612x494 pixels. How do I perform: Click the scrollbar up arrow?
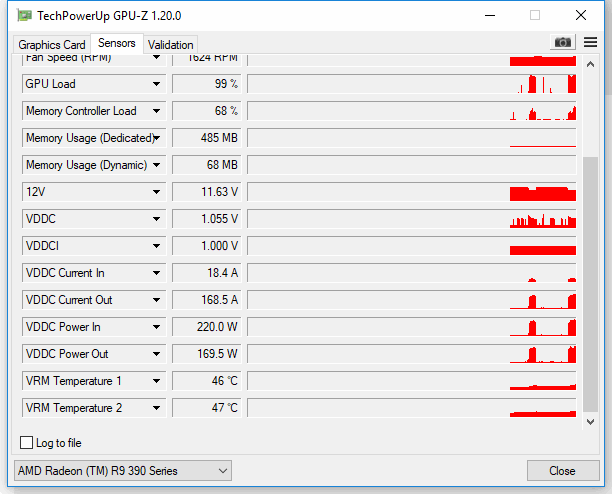(x=590, y=64)
